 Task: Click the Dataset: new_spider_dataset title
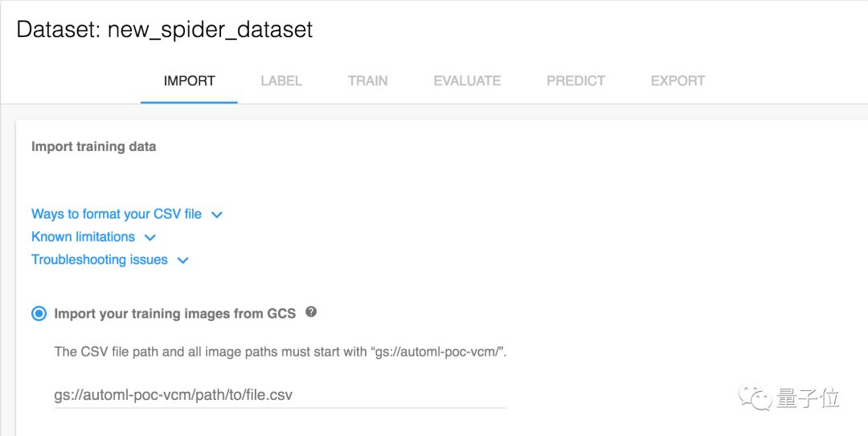pyautogui.click(x=165, y=31)
